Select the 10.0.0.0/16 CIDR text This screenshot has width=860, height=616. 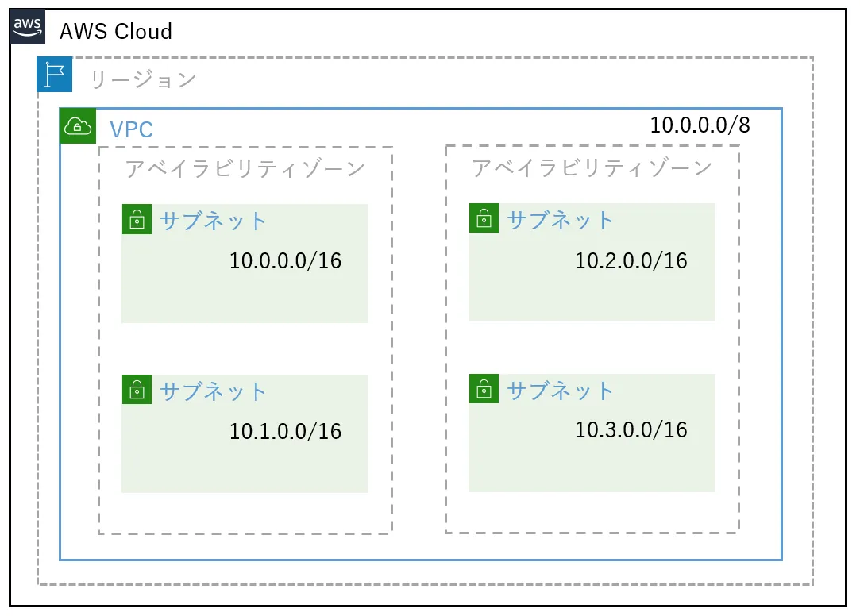[x=285, y=260]
